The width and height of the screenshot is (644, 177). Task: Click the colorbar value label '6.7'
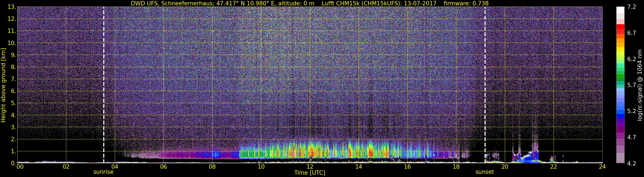(632, 33)
